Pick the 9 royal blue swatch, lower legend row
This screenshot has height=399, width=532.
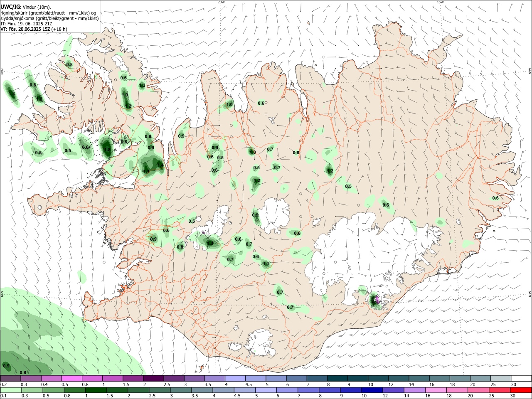pyautogui.click(x=351, y=390)
